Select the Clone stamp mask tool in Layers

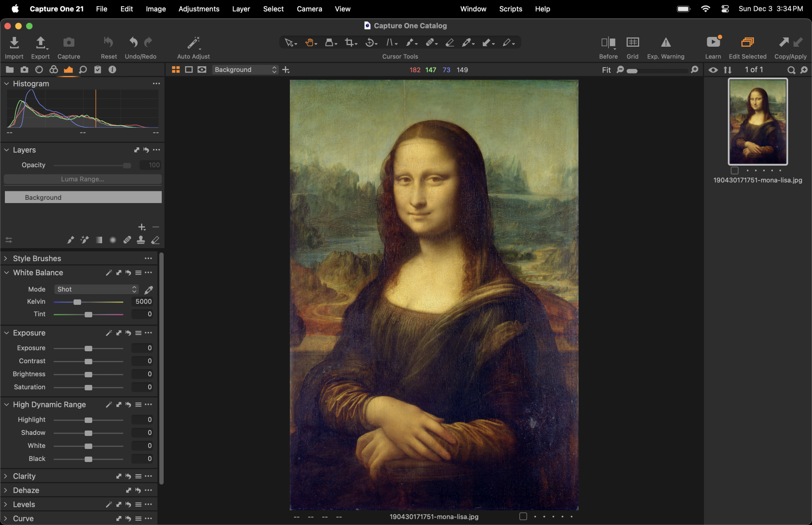(141, 240)
